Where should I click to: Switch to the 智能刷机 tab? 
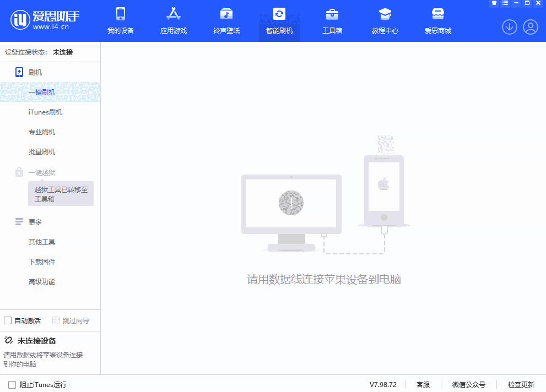279,21
